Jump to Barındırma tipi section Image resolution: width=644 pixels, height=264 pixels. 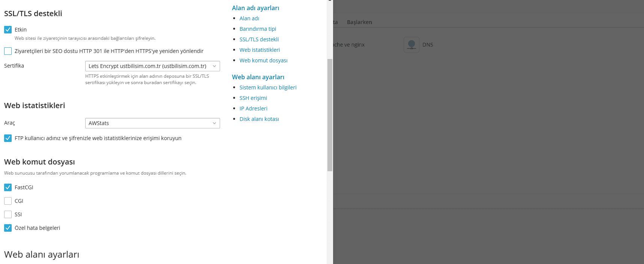click(x=258, y=29)
